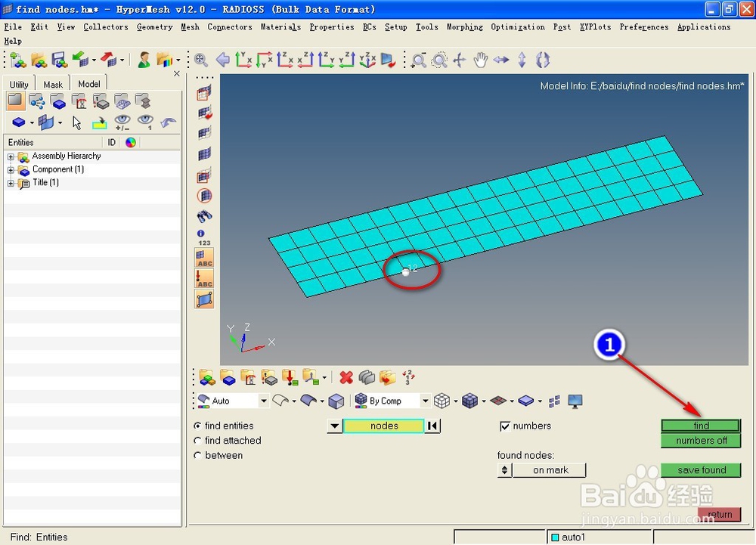756x545 pixels.
Task: Click the Import green arrow icon
Action: tap(80, 60)
